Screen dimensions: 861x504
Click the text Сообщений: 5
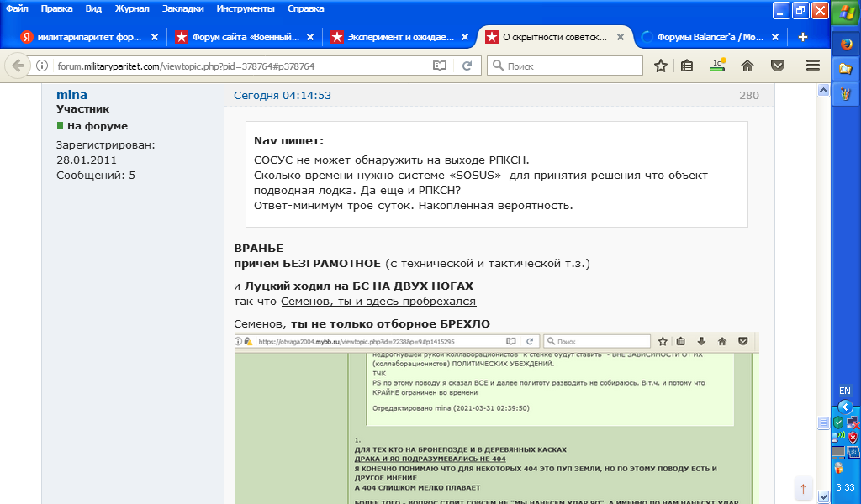tap(96, 176)
